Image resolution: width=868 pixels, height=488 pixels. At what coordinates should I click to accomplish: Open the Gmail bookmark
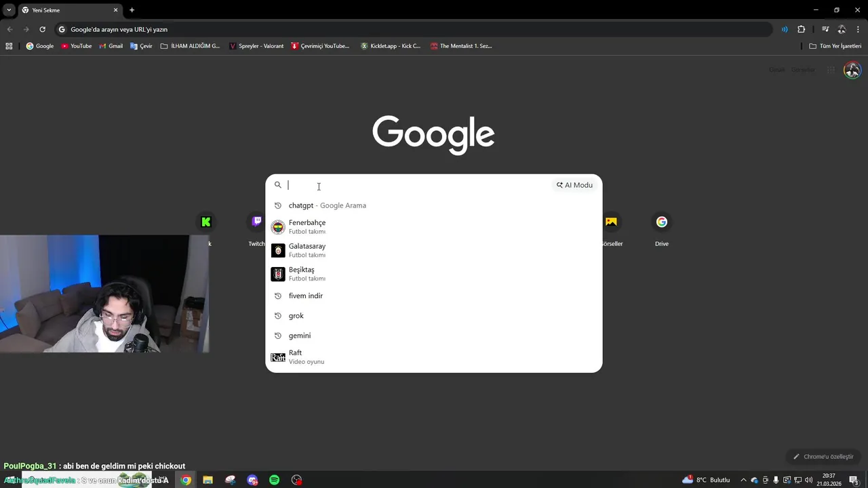point(111,46)
